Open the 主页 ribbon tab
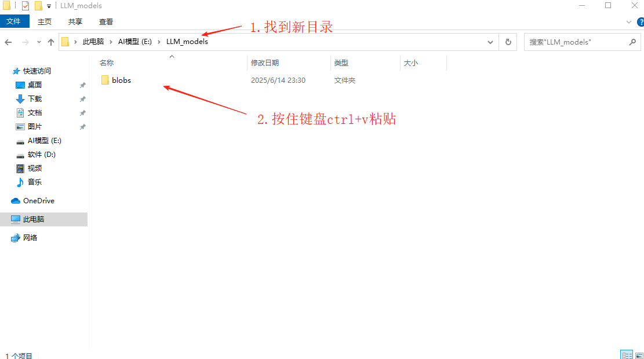 pyautogui.click(x=45, y=22)
